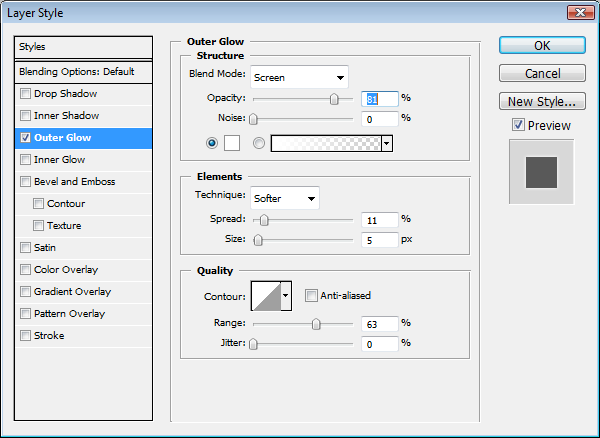Image resolution: width=600 pixels, height=438 pixels.
Task: Click the style preview gray square thumbnail
Action: [541, 172]
